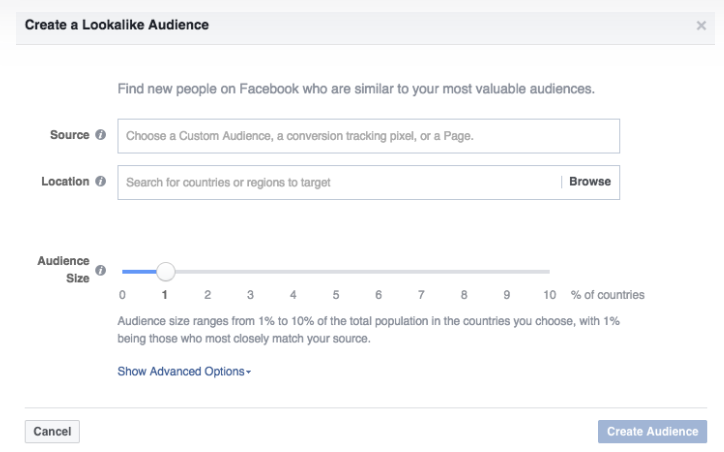Select 6 on the audience size slider
This screenshot has width=724, height=452.
point(379,271)
